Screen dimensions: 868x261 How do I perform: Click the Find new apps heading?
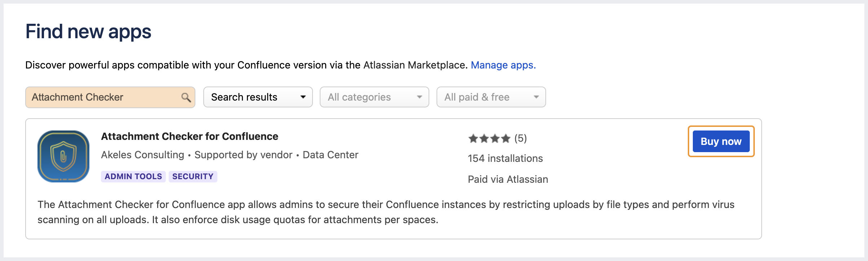point(88,32)
